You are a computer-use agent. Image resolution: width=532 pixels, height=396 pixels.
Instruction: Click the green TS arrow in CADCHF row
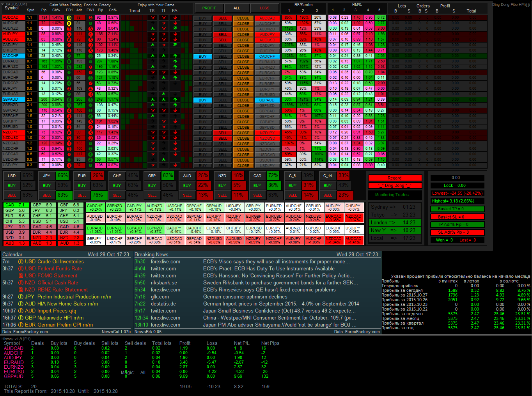click(153, 56)
